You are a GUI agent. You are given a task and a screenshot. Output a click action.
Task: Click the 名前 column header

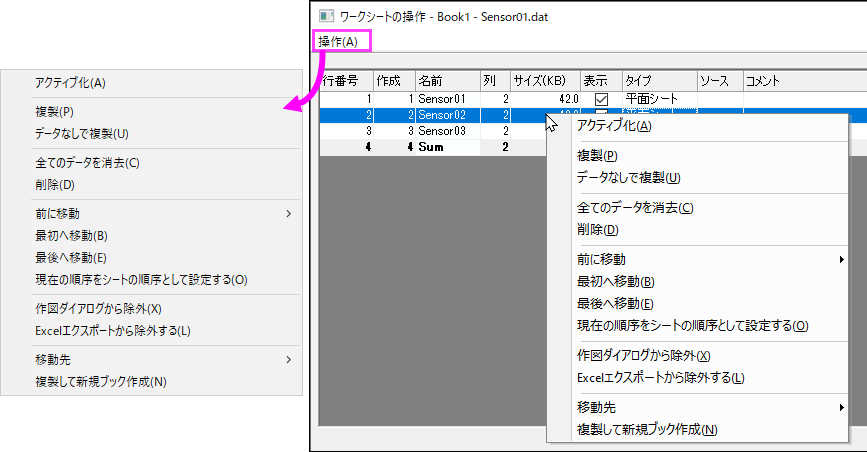pos(447,81)
